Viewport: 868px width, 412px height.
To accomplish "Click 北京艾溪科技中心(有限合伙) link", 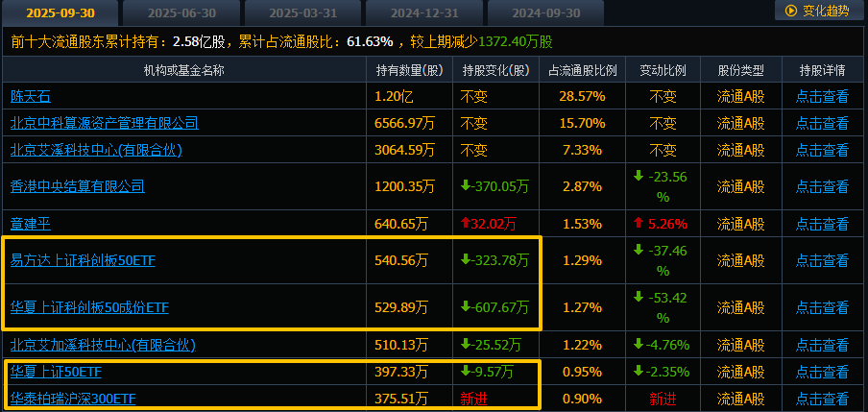I will coord(95,150).
